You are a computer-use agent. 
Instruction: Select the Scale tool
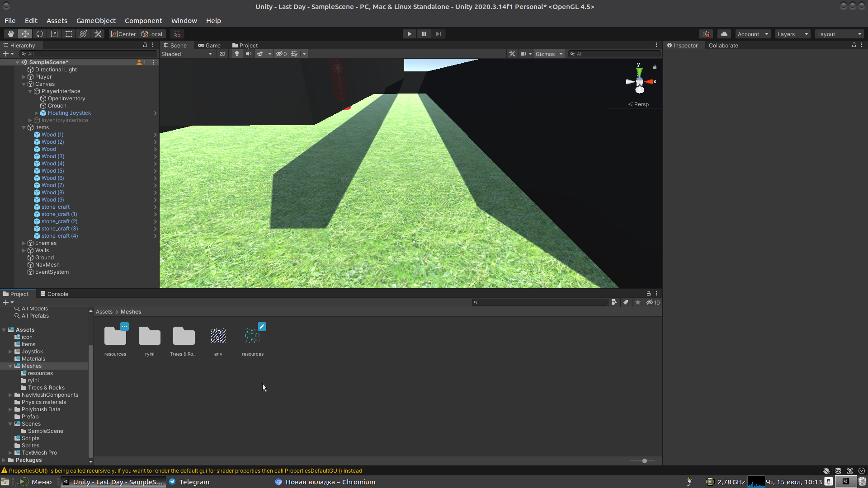(54, 34)
